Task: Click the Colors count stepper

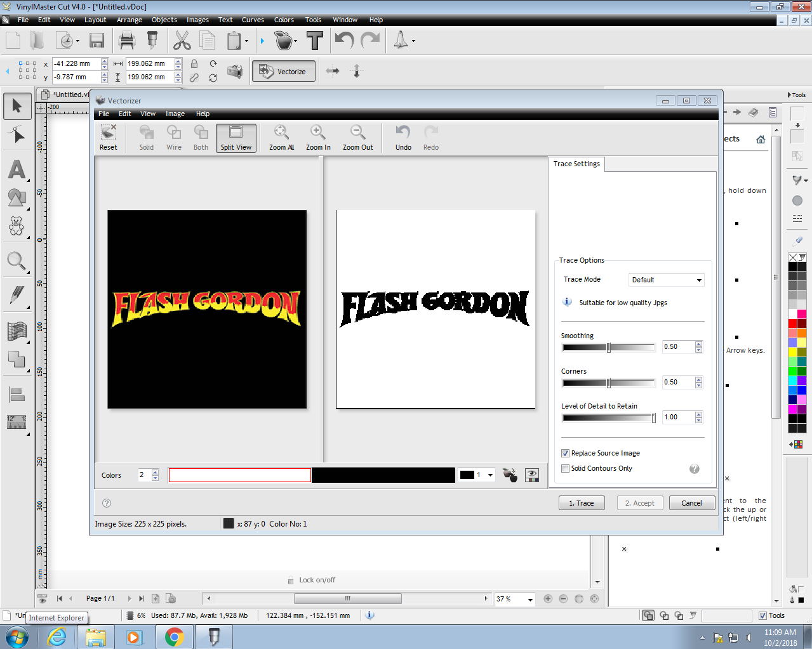Action: click(x=155, y=475)
